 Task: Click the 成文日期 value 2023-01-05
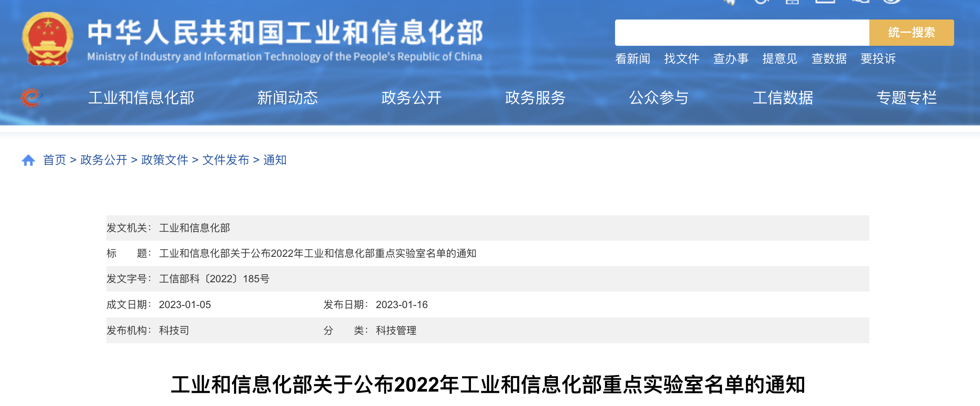[185, 305]
